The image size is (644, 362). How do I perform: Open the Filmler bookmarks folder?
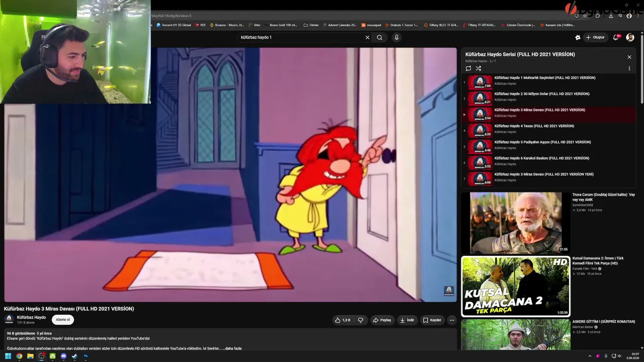(x=311, y=25)
